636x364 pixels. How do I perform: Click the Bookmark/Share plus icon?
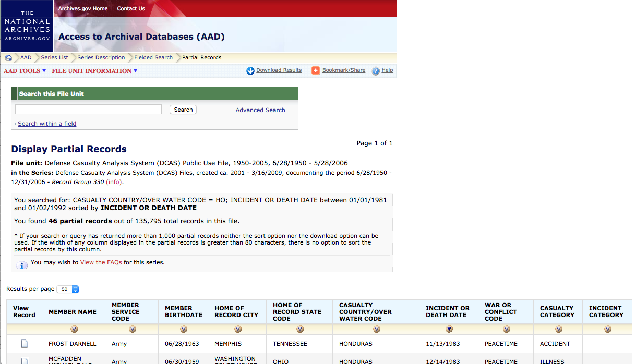pos(316,71)
